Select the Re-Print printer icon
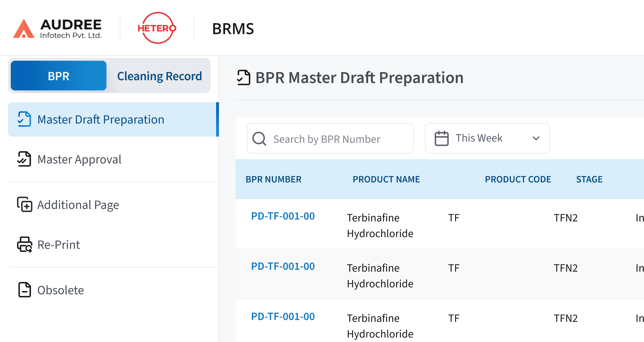Screen dimensions: 644x342 coord(24,244)
